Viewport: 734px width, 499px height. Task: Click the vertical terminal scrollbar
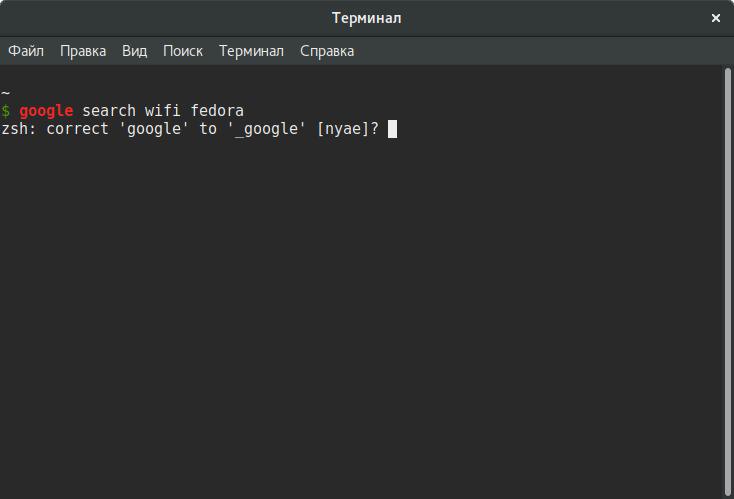pyautogui.click(x=727, y=280)
